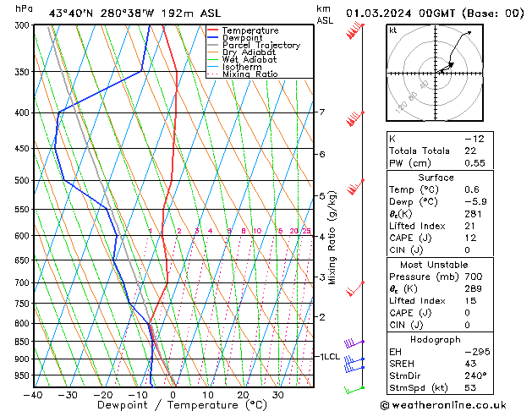Click the 300 hPa wind barb
This screenshot has height=411, width=532.
[x=355, y=30]
